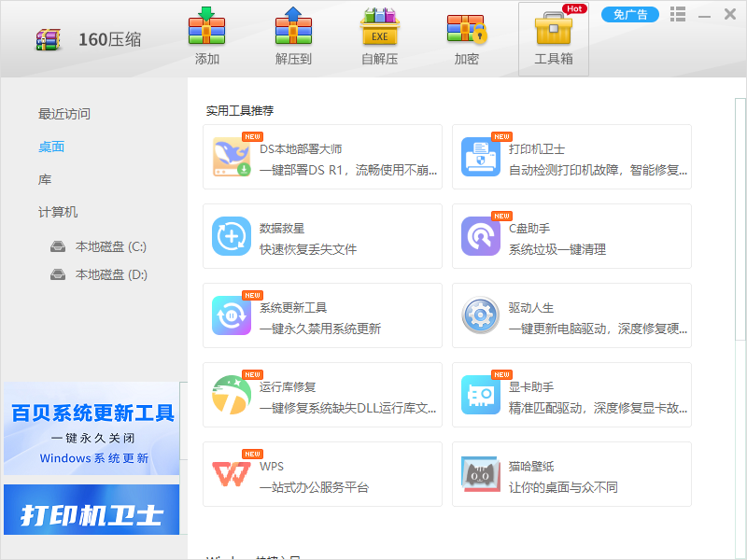Click the C盘助手 title text

529,229
